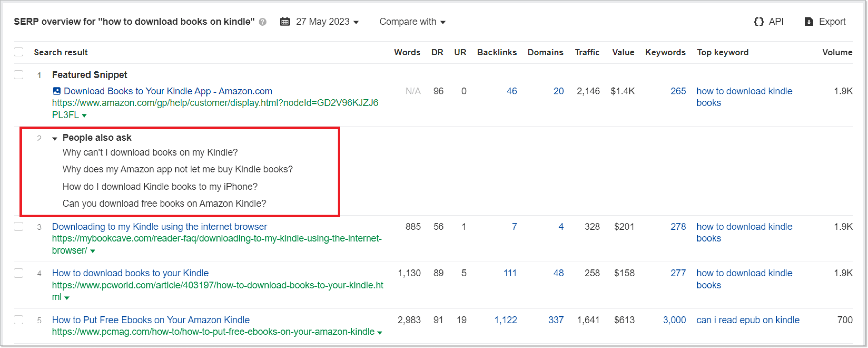Viewport: 868px width, 348px height.
Task: Open the pcmag.com URL link
Action: (x=213, y=332)
